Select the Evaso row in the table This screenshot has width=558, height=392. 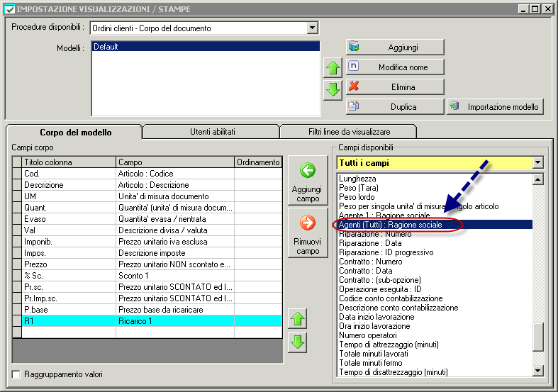(x=147, y=219)
